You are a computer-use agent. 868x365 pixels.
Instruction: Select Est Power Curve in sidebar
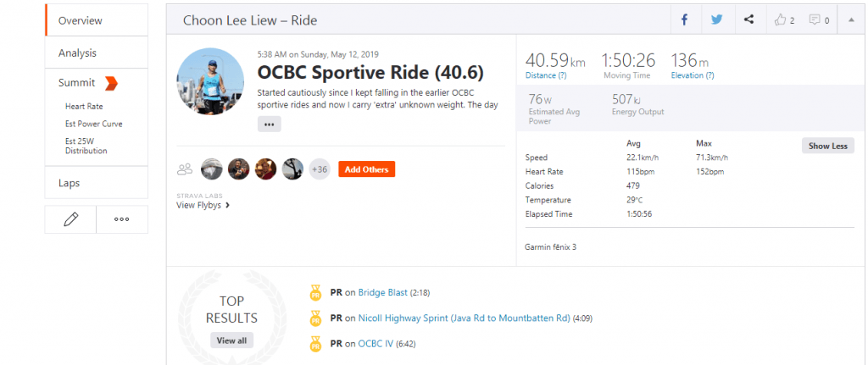[x=93, y=124]
